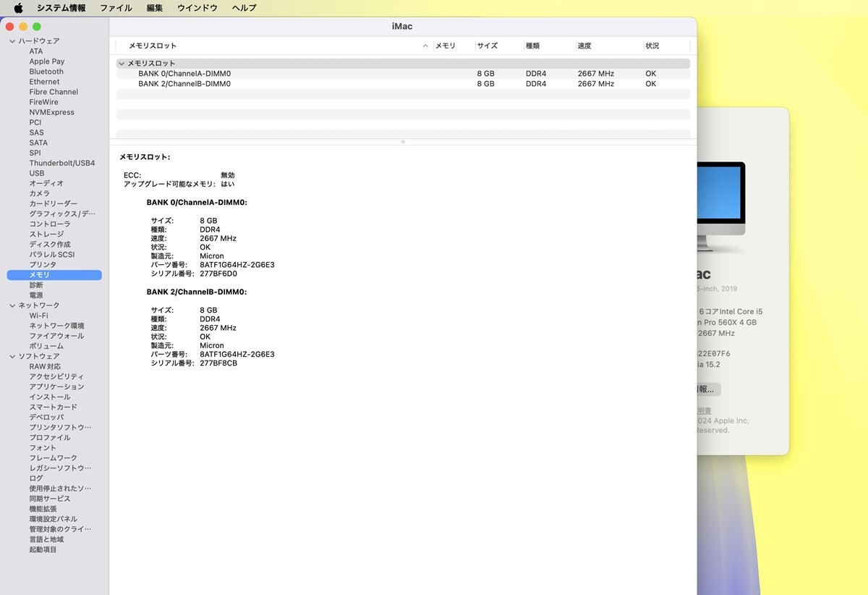Click the 種類 column header
The height and width of the screenshot is (595, 868).
click(x=532, y=46)
